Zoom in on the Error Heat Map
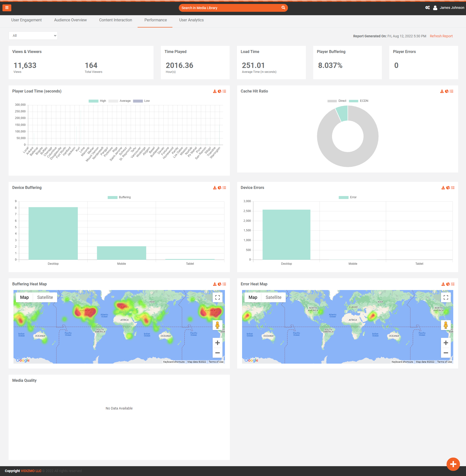This screenshot has height=476, width=466. pyautogui.click(x=446, y=343)
